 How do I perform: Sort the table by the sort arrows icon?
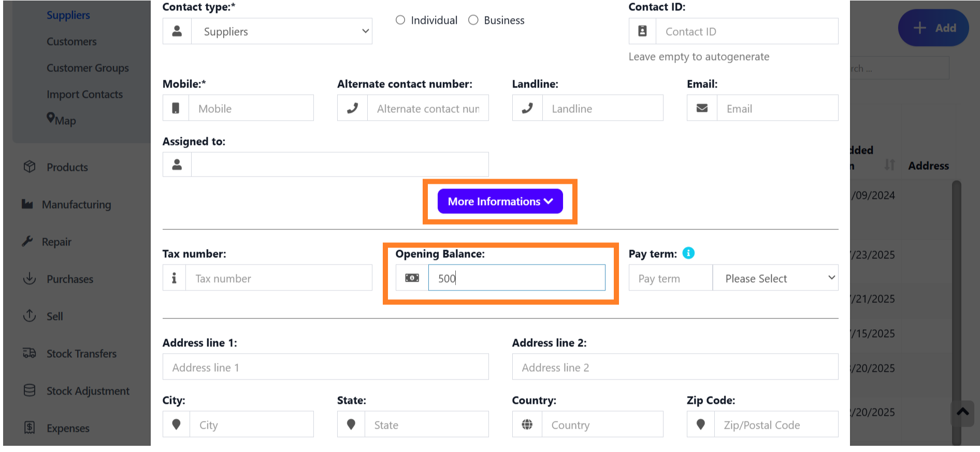889,165
